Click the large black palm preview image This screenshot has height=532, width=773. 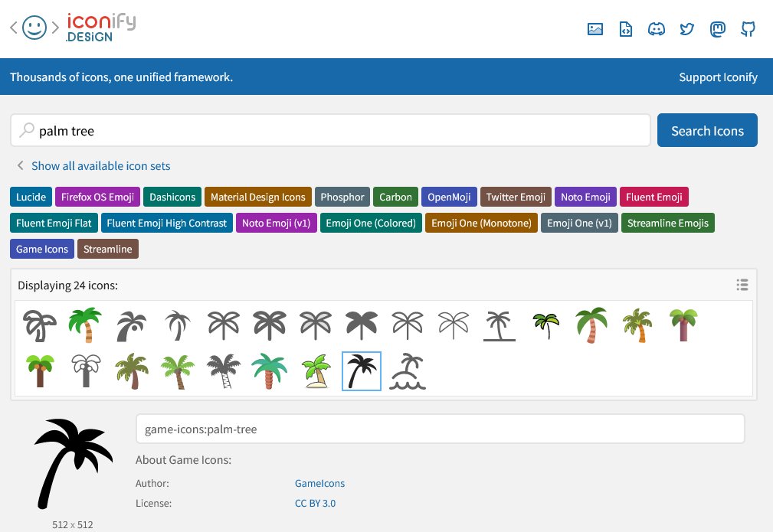pos(73,464)
